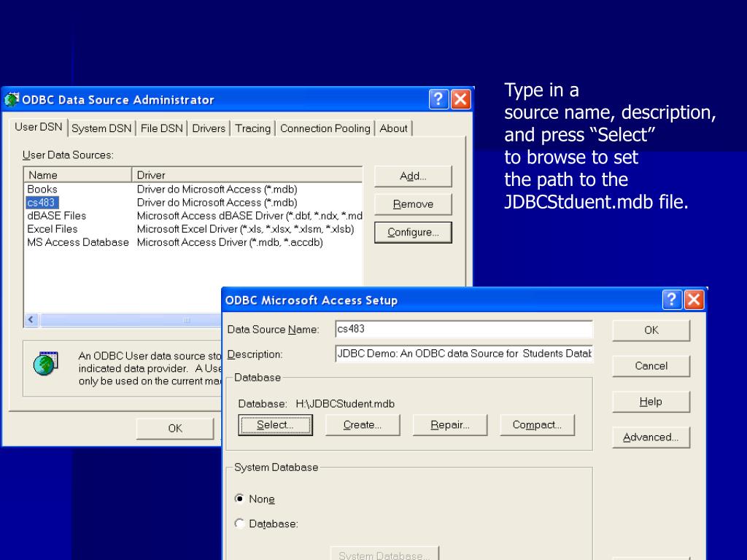Click the Driver column header
The width and height of the screenshot is (747, 560).
(247, 175)
